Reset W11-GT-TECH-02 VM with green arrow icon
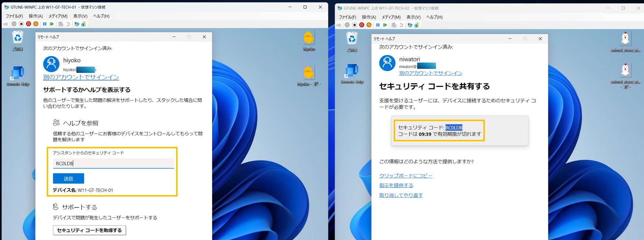Viewport: 644px width, 240px height. tap(385, 25)
